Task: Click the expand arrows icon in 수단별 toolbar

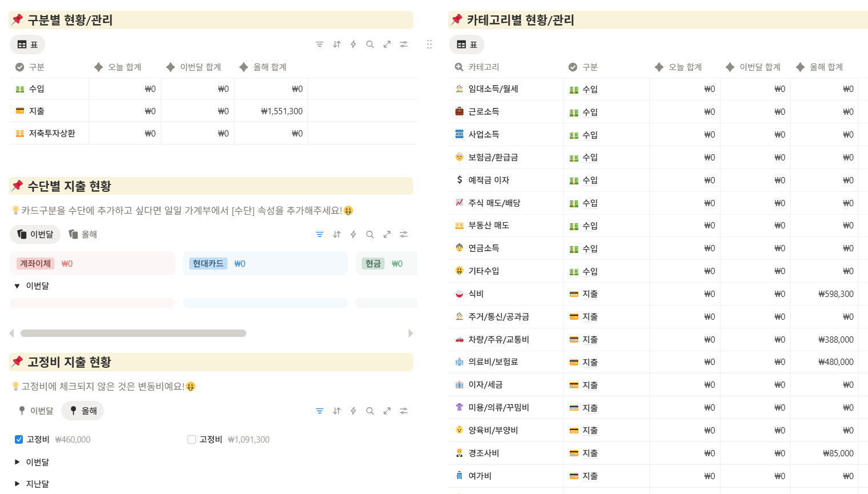Action: tap(387, 234)
